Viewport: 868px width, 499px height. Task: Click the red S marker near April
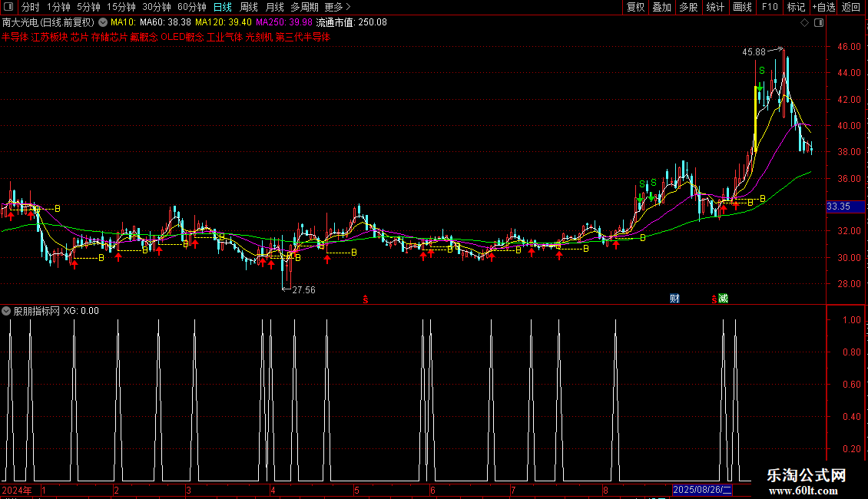click(366, 299)
